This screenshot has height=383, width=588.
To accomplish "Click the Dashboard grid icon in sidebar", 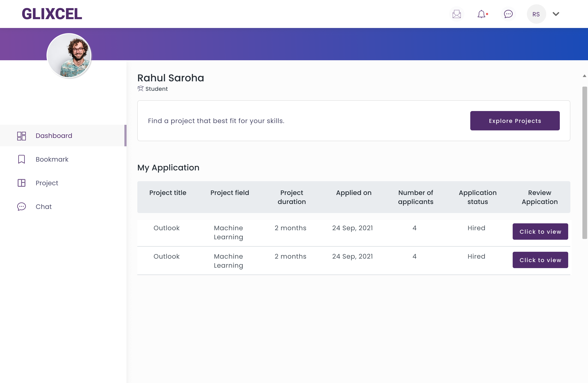I will point(22,136).
